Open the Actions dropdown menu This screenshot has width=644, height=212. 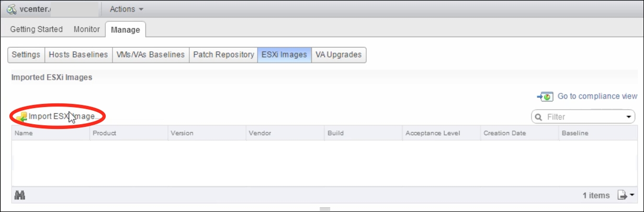tap(126, 9)
